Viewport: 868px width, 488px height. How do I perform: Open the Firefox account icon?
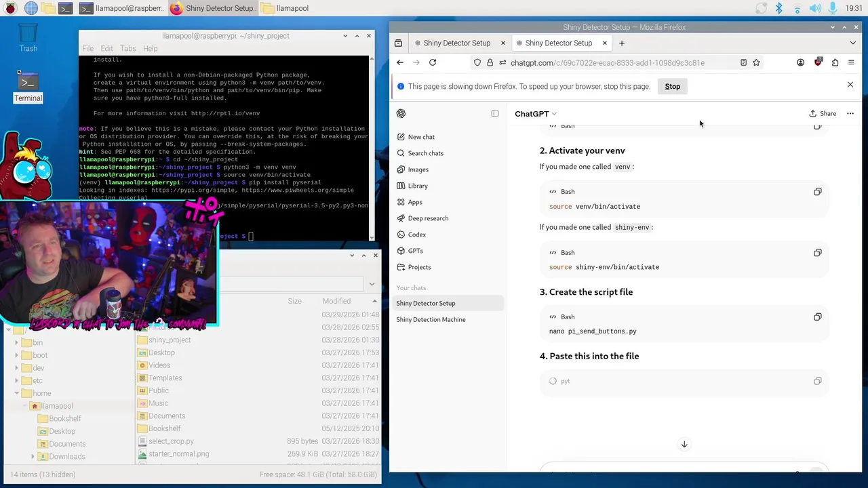coord(801,62)
